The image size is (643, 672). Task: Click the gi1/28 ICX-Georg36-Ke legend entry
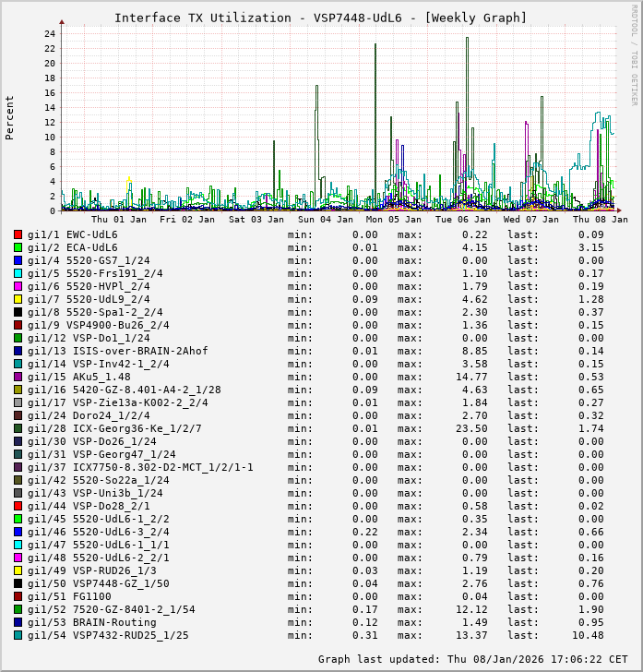[x=114, y=428]
